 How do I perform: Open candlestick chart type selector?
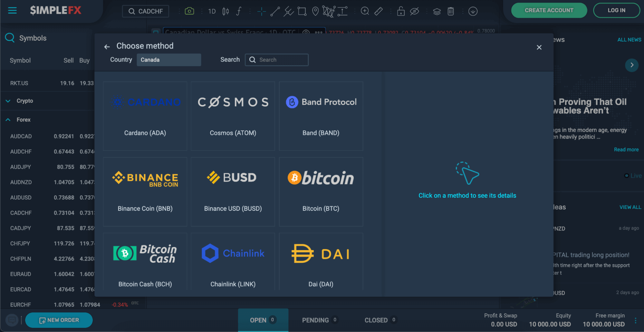coord(226,11)
